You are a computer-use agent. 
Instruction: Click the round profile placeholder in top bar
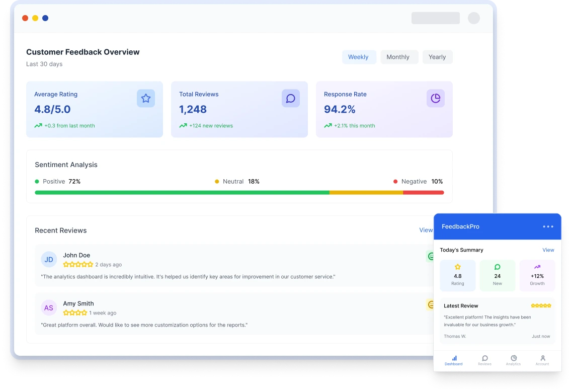click(474, 18)
